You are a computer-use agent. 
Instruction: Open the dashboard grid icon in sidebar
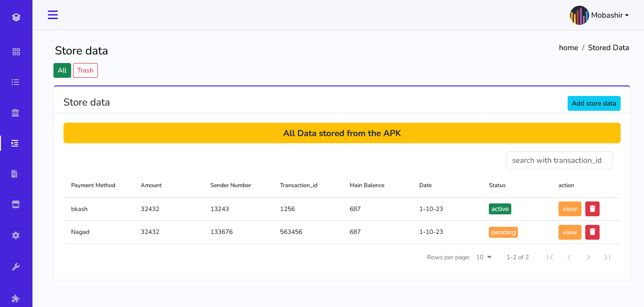point(16,52)
